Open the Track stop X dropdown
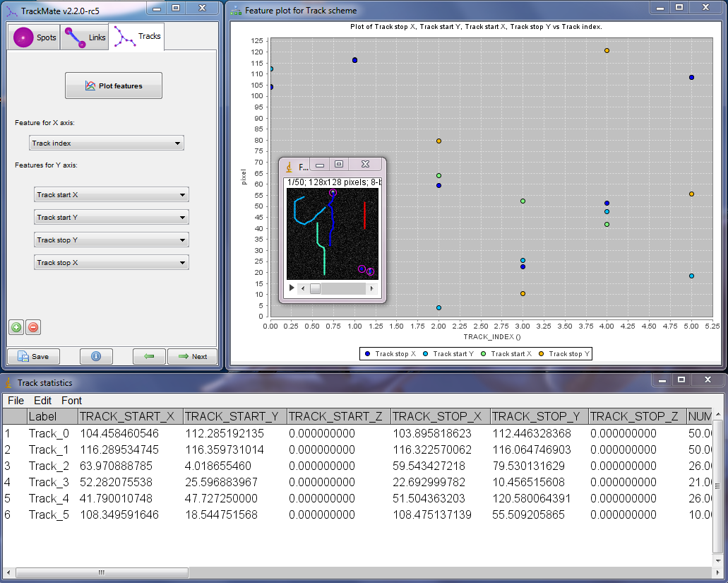The width and height of the screenshot is (728, 583). click(112, 262)
